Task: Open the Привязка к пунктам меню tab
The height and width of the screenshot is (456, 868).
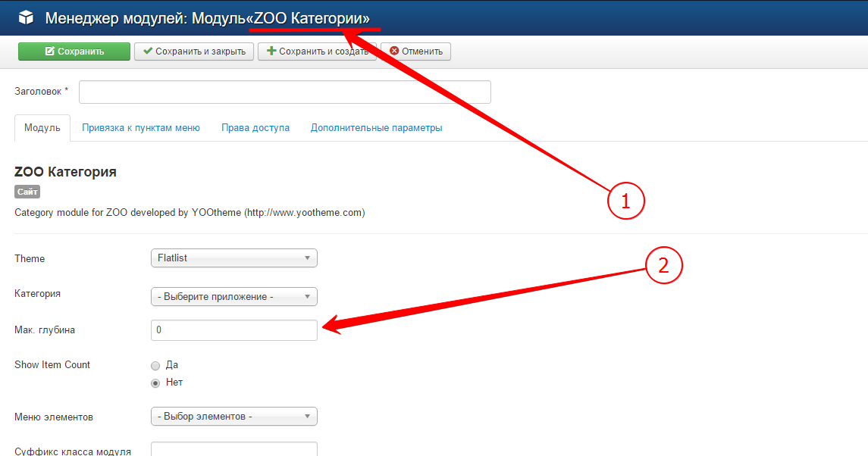Action: [x=140, y=128]
